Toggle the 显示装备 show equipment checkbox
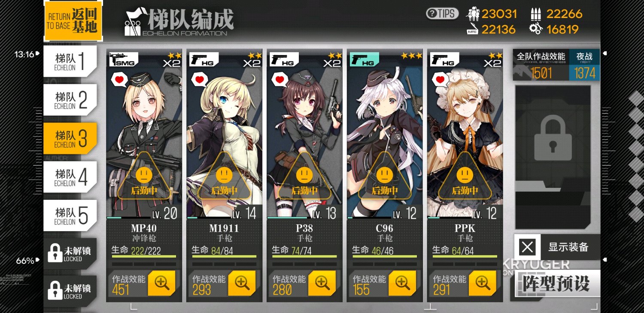 [x=527, y=247]
